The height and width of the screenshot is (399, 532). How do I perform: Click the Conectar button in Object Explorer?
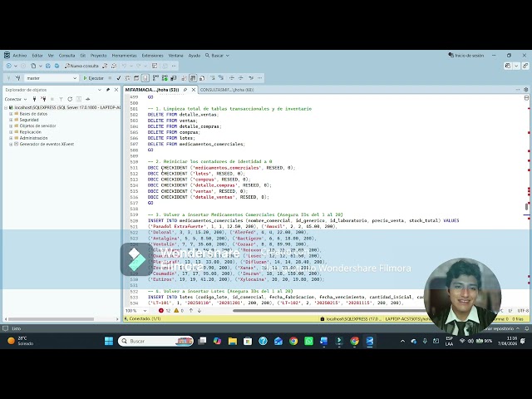[15, 99]
